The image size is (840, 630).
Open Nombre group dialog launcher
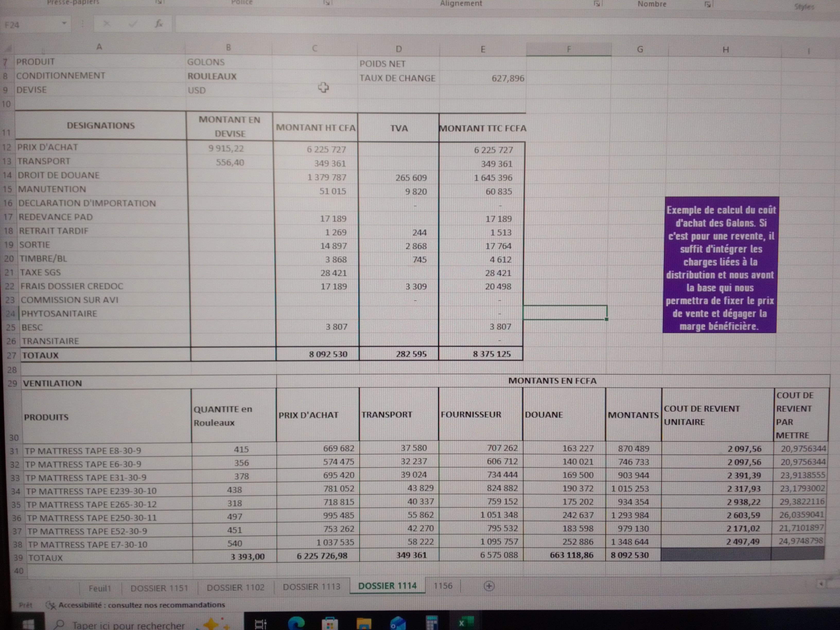[x=707, y=5]
